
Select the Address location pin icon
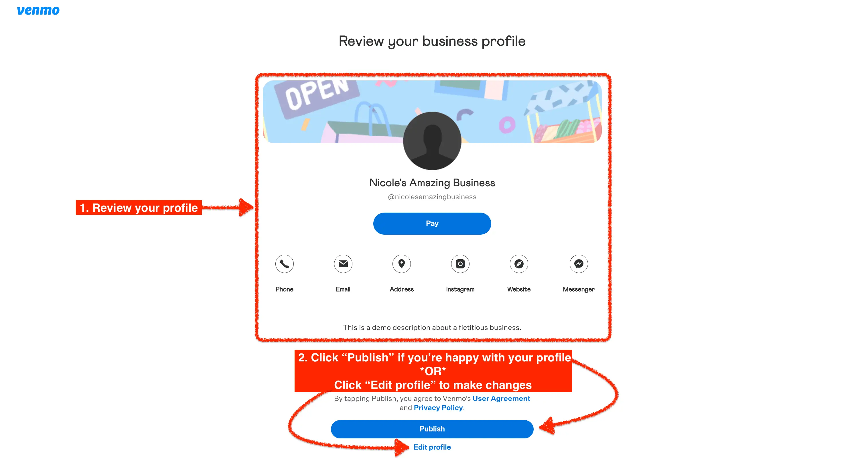pyautogui.click(x=402, y=264)
